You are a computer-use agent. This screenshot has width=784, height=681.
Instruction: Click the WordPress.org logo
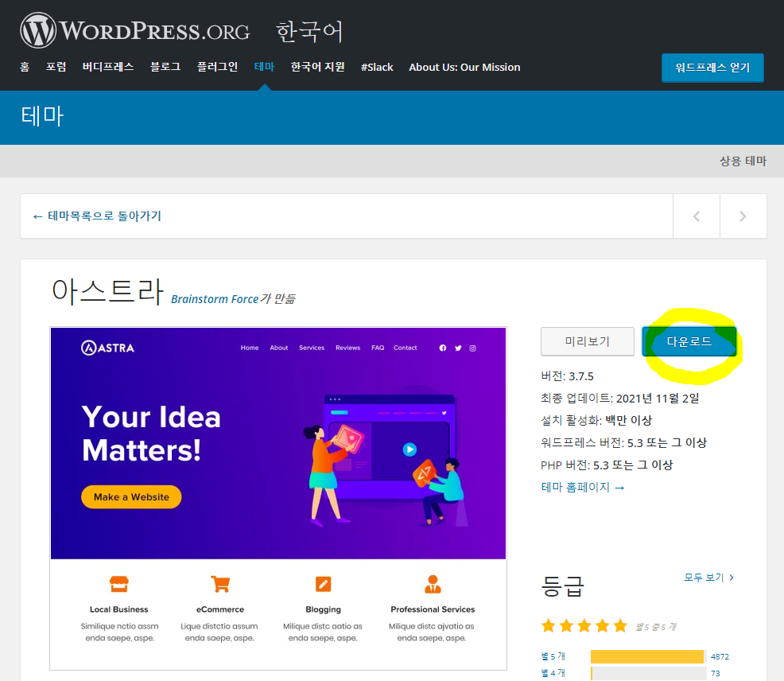pos(135,30)
